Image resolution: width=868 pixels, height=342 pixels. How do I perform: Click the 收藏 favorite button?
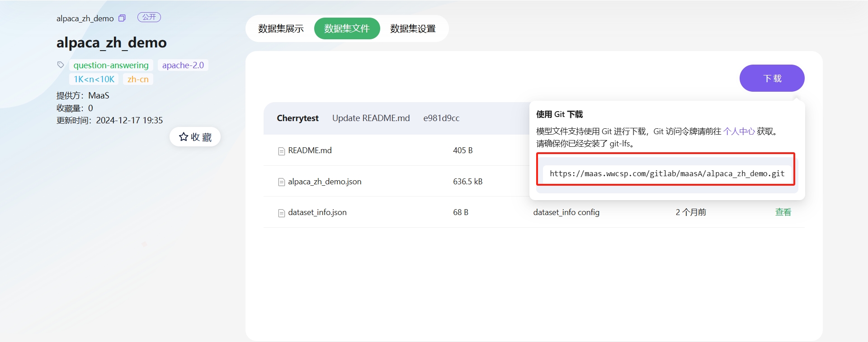(195, 137)
